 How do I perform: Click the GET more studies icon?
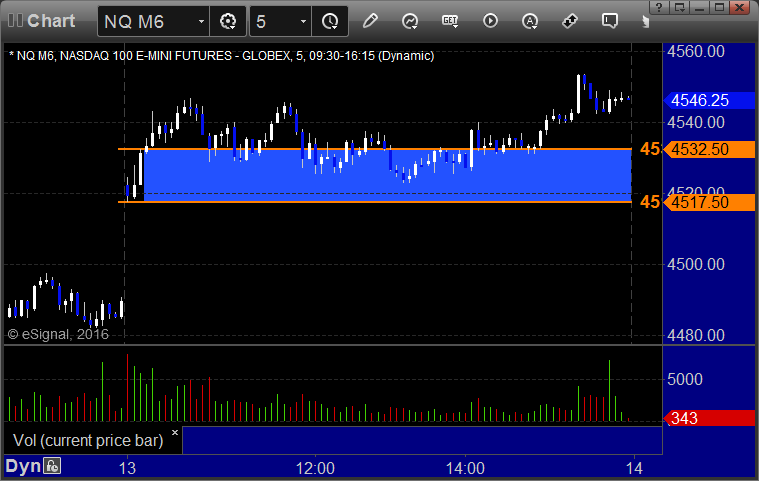point(450,21)
